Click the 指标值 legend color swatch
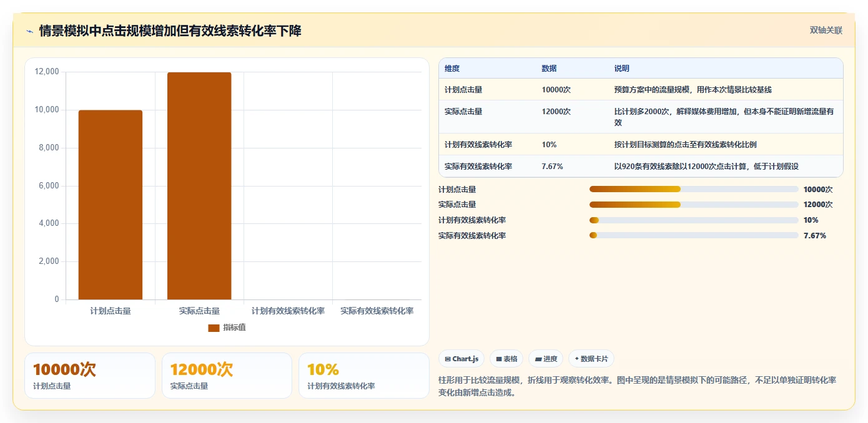The image size is (868, 423). [x=214, y=328]
